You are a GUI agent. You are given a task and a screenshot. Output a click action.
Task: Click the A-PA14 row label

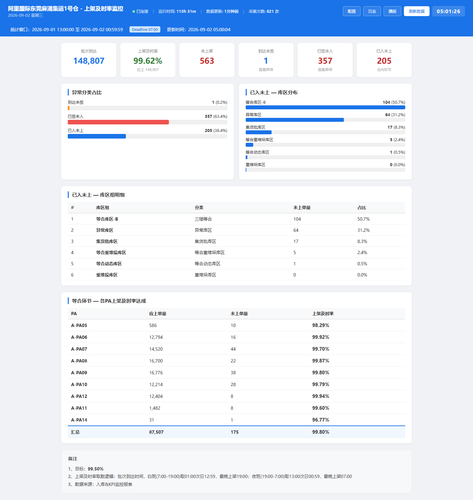pyautogui.click(x=79, y=420)
